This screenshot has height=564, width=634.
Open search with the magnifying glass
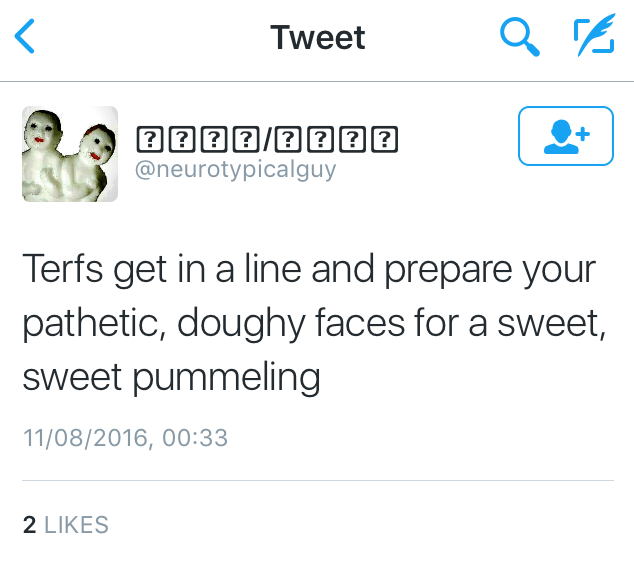click(519, 38)
